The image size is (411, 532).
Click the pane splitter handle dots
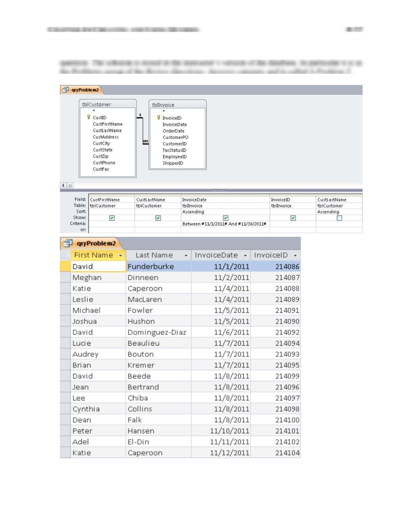219,191
